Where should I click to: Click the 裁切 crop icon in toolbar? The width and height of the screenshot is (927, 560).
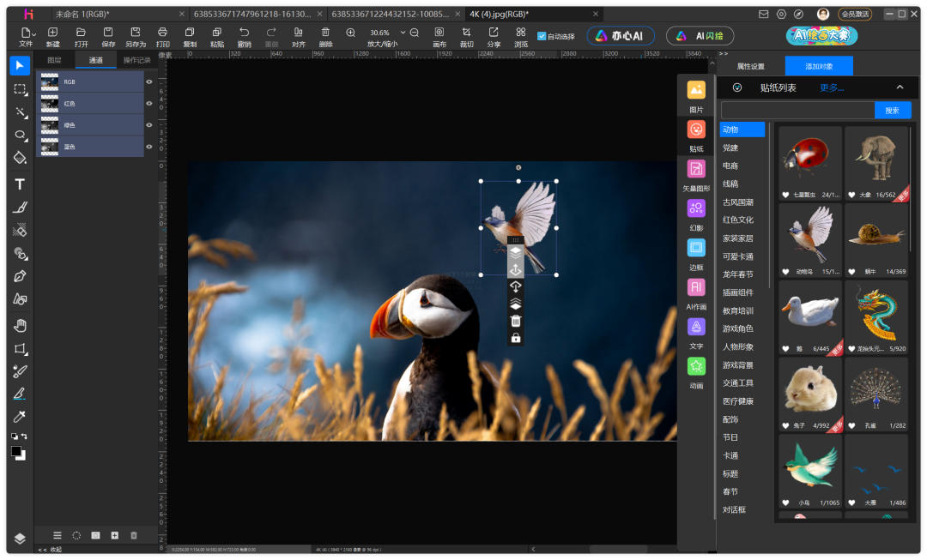tap(466, 33)
